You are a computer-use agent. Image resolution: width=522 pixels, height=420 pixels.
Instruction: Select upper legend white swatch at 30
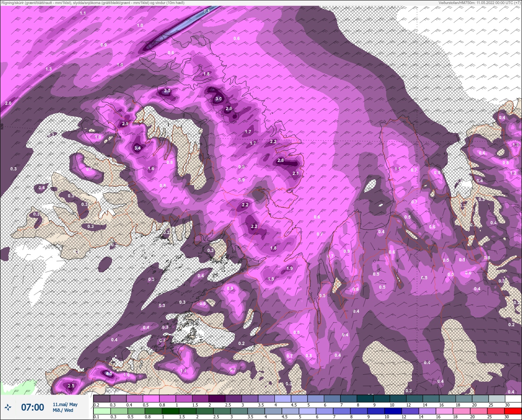coord(513,398)
